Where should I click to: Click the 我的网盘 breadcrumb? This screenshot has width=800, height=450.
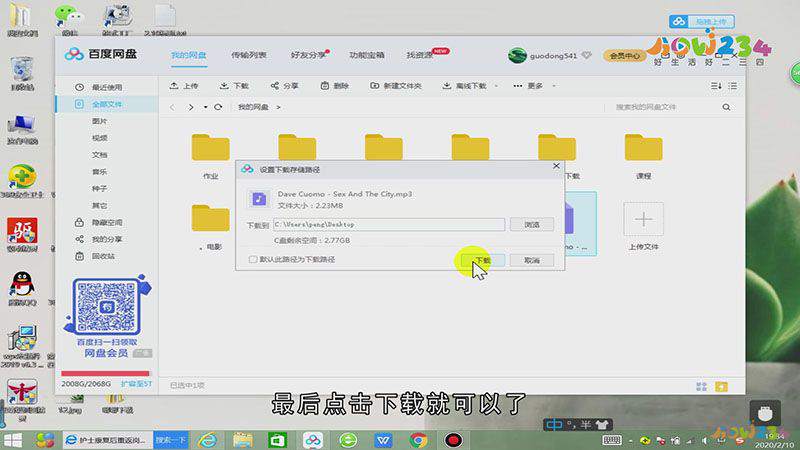pyautogui.click(x=253, y=107)
